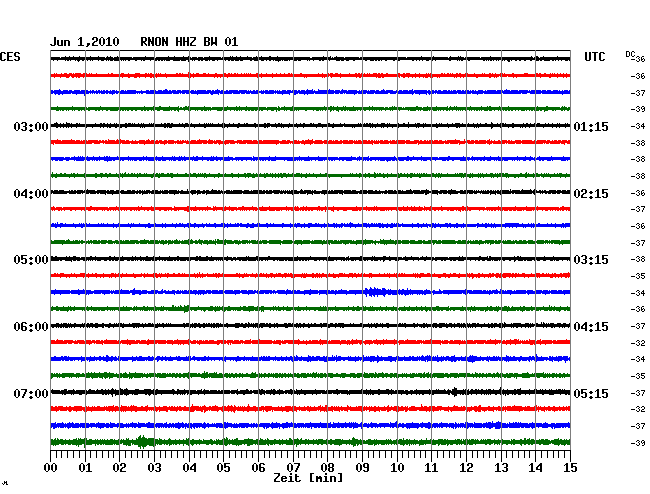Click the 06:00 local time label
This screenshot has width=650, height=494.
point(31,327)
